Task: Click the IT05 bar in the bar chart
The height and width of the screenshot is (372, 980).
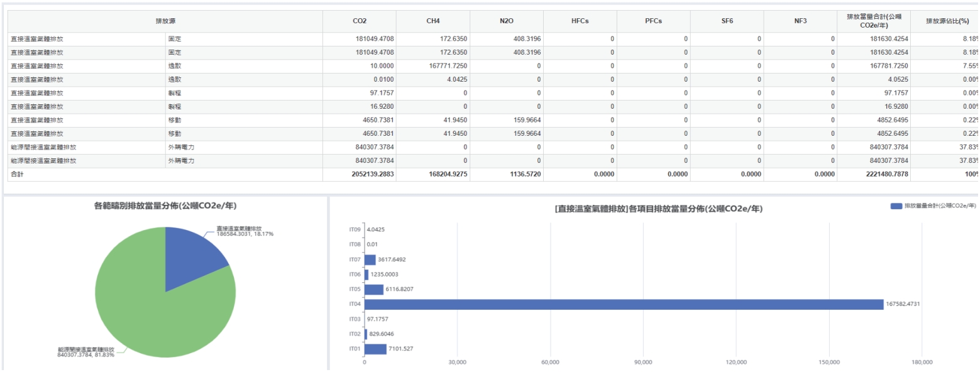Action: [374, 290]
